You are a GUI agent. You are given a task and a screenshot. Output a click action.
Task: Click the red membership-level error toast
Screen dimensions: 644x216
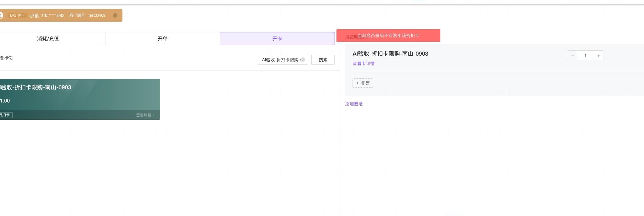[388, 36]
